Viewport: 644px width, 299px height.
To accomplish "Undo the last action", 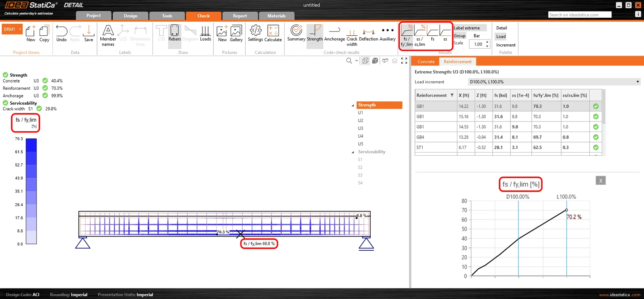I will pyautogui.click(x=62, y=33).
